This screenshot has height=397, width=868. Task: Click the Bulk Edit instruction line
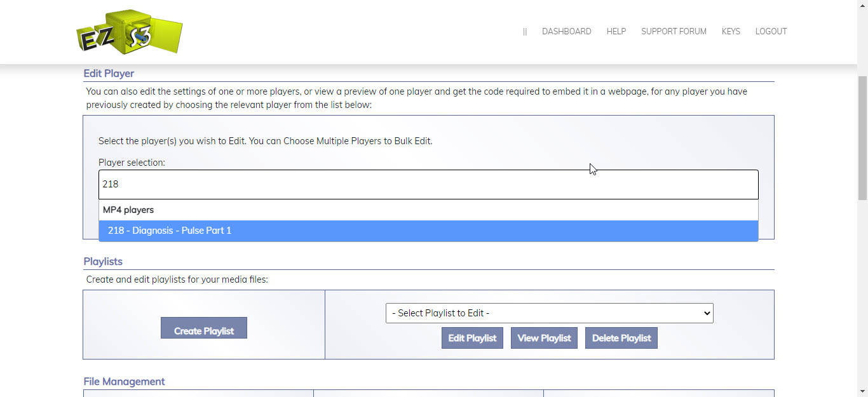point(266,141)
